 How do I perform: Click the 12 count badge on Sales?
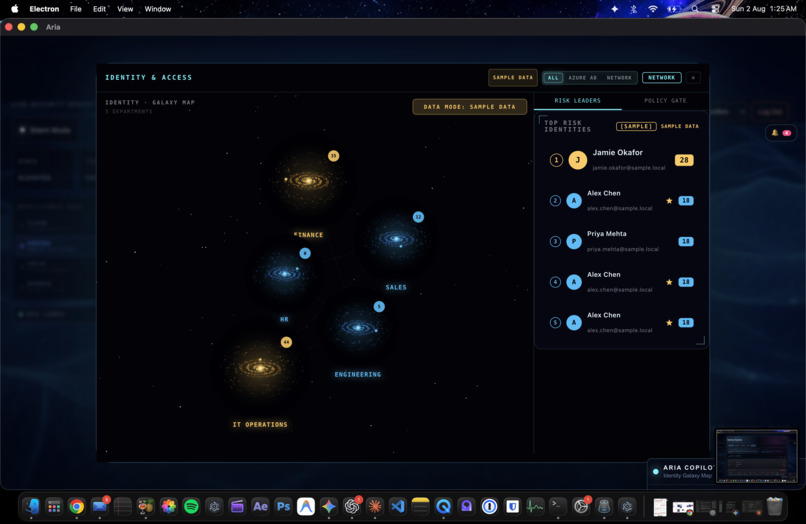(x=418, y=217)
